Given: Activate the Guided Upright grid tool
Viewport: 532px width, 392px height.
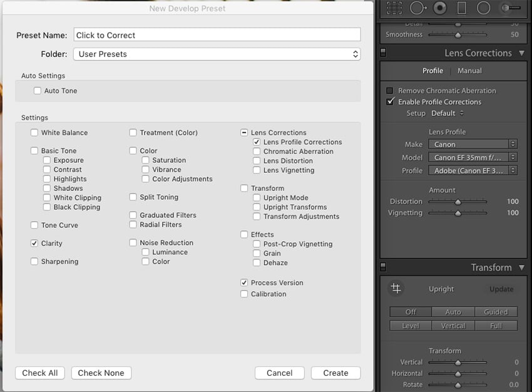Looking at the screenshot, I should click(396, 288).
